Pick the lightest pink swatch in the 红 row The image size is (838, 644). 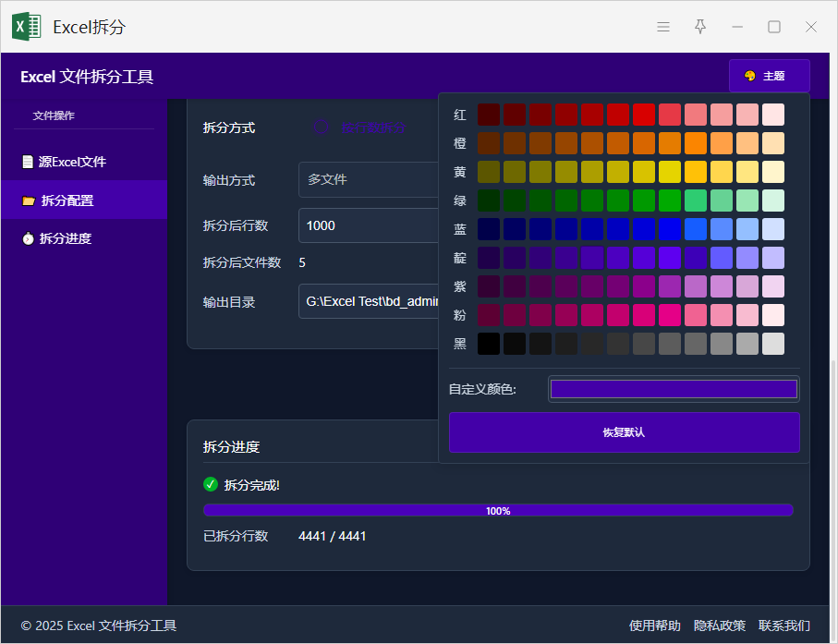pos(772,115)
